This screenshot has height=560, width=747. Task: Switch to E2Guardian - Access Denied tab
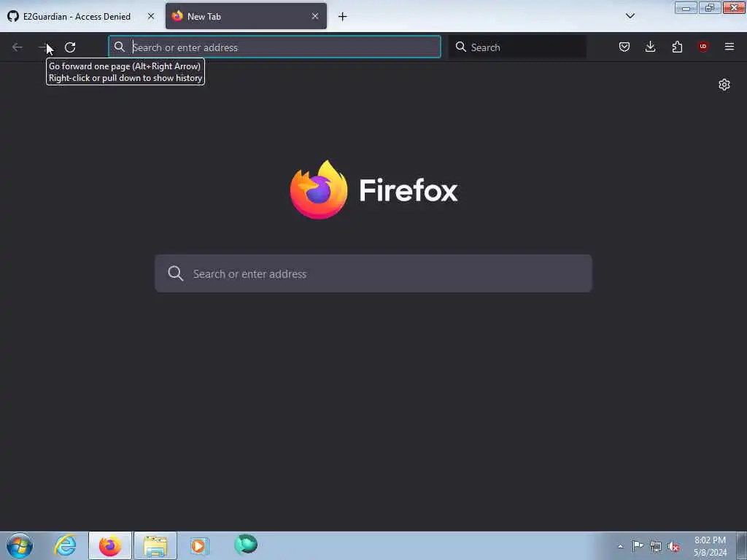[76, 16]
